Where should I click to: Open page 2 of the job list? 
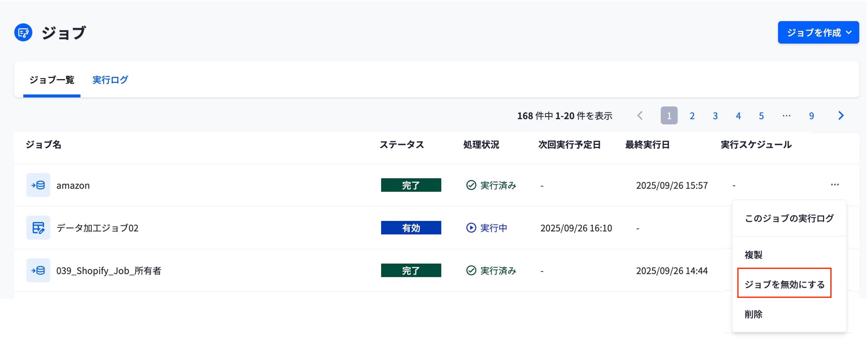[692, 116]
